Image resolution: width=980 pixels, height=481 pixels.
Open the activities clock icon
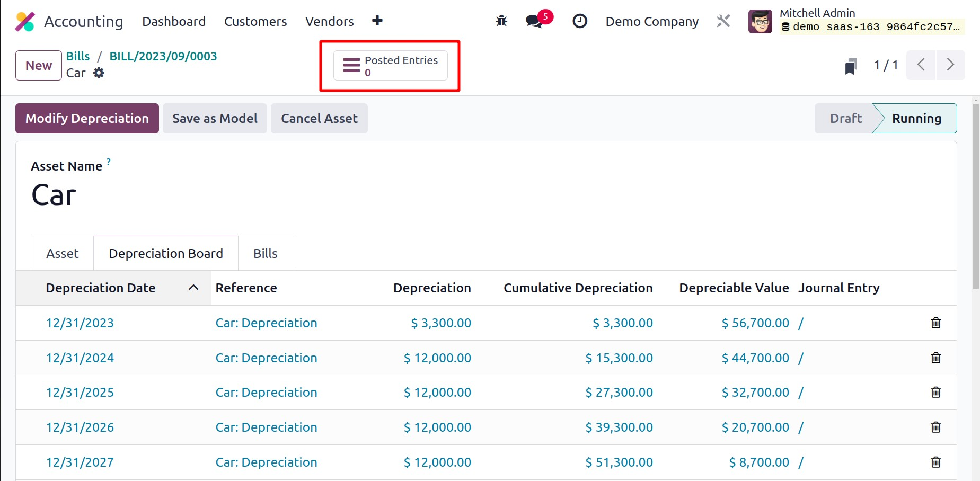[580, 21]
